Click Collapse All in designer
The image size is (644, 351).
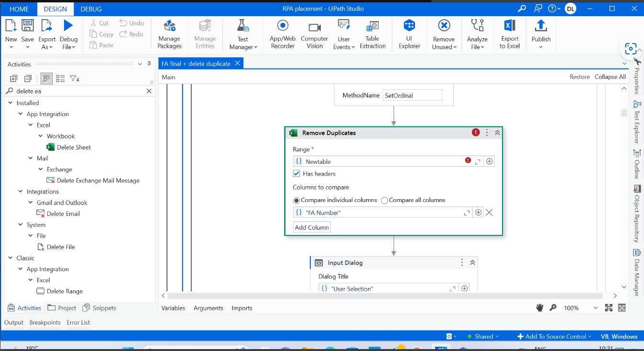pos(610,77)
